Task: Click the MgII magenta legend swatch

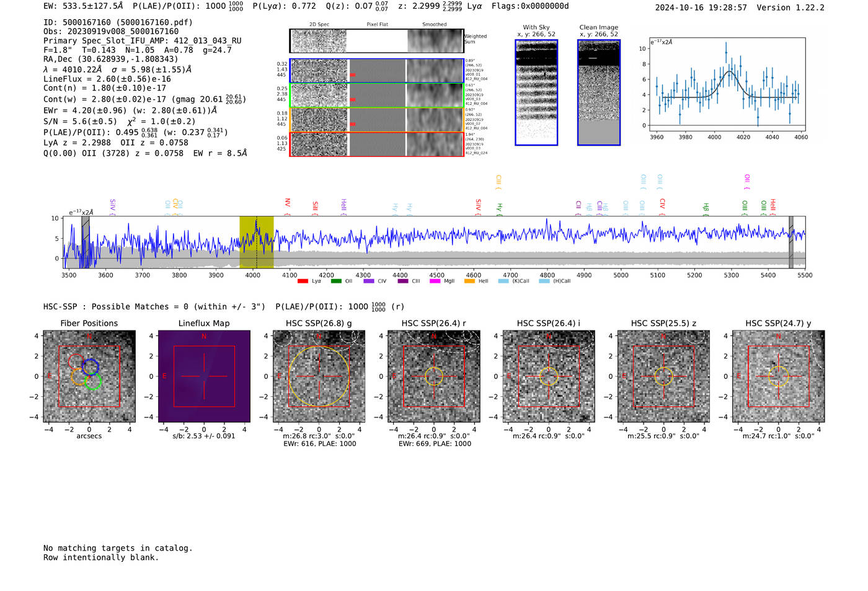Action: point(436,282)
